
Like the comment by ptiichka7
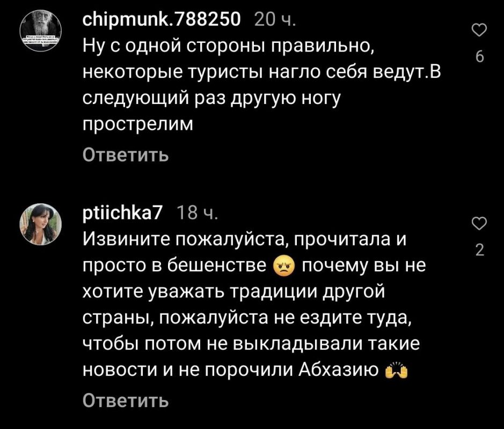[479, 224]
